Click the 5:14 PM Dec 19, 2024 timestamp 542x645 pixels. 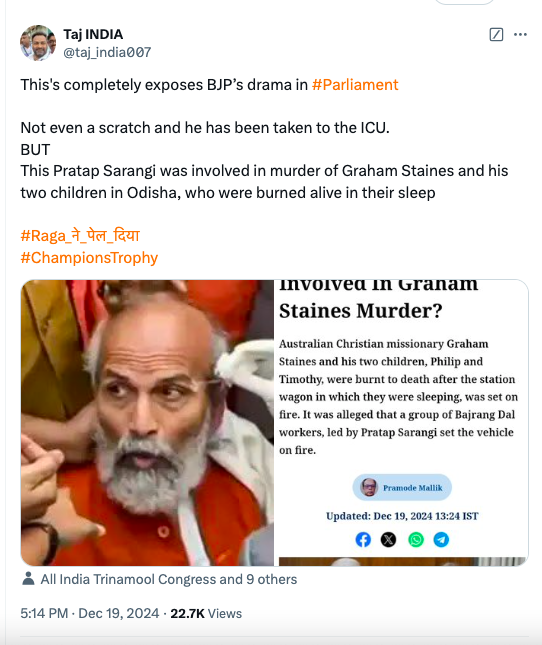90,613
